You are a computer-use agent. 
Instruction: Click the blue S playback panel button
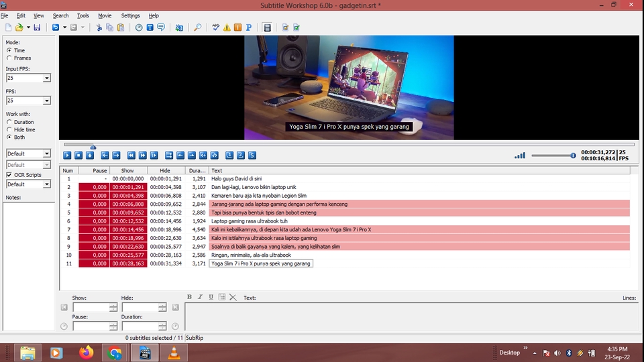click(252, 155)
